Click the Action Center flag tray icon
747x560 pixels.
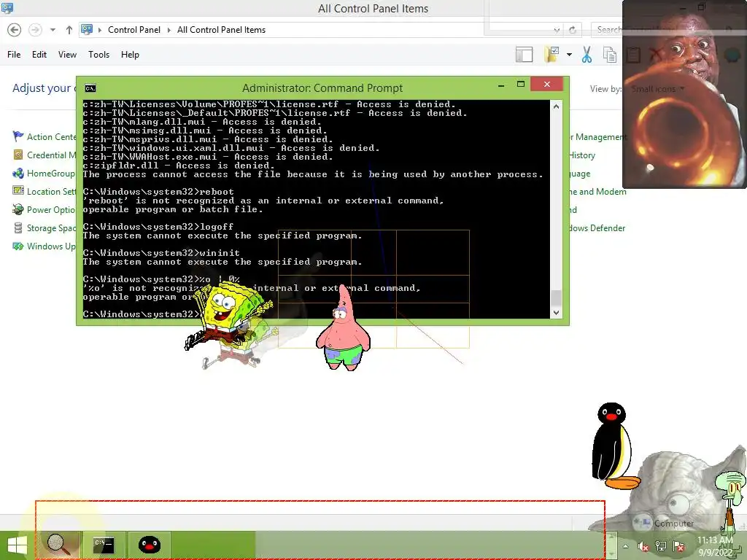click(x=678, y=547)
